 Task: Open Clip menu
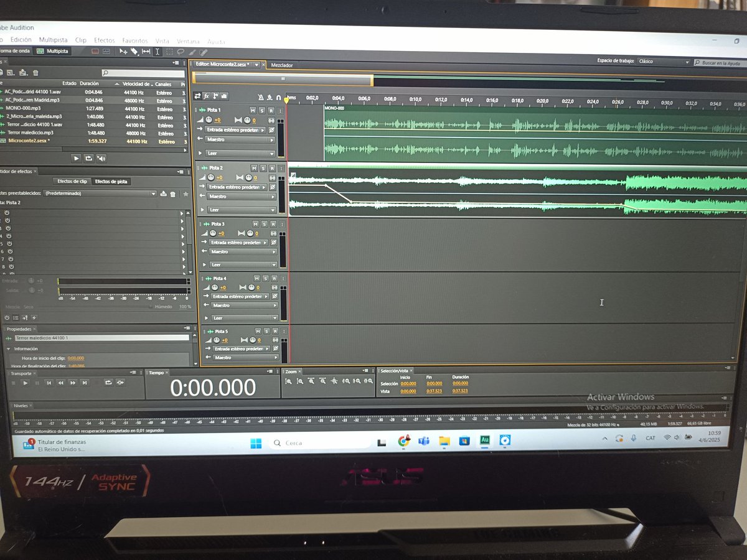click(x=80, y=40)
